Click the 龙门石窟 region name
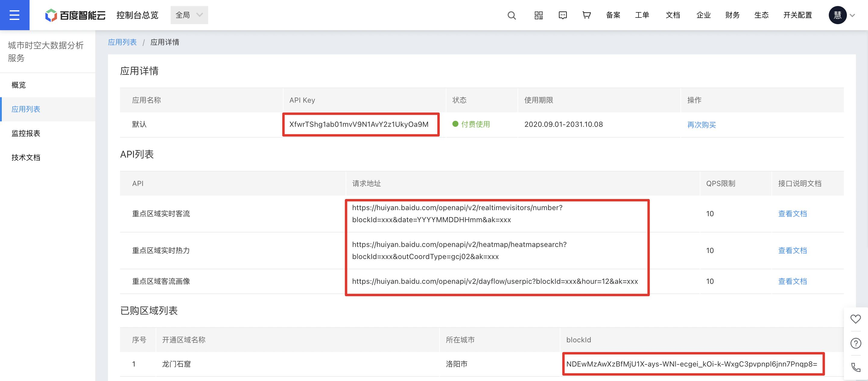 click(x=176, y=364)
